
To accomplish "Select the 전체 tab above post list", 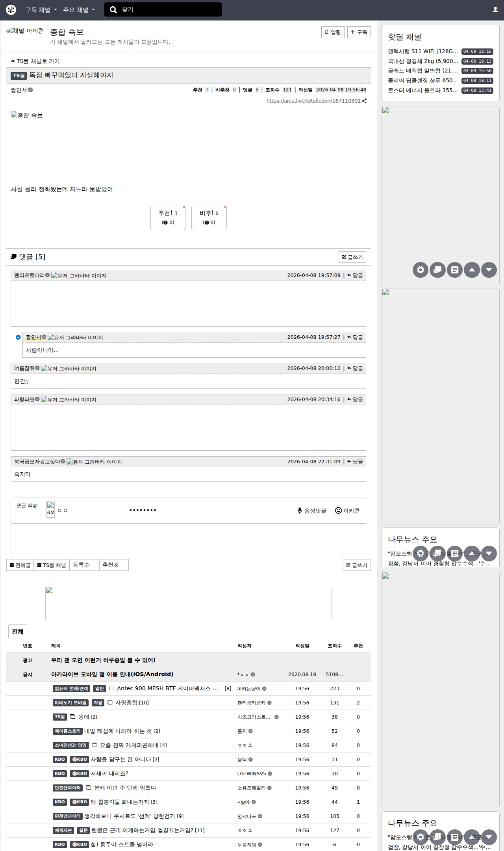I will pyautogui.click(x=17, y=632).
